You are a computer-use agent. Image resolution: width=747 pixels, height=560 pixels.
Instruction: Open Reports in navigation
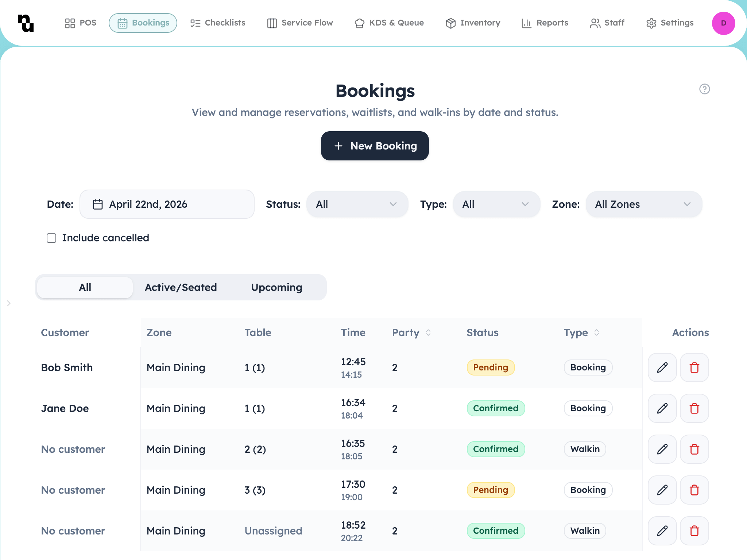(x=545, y=23)
